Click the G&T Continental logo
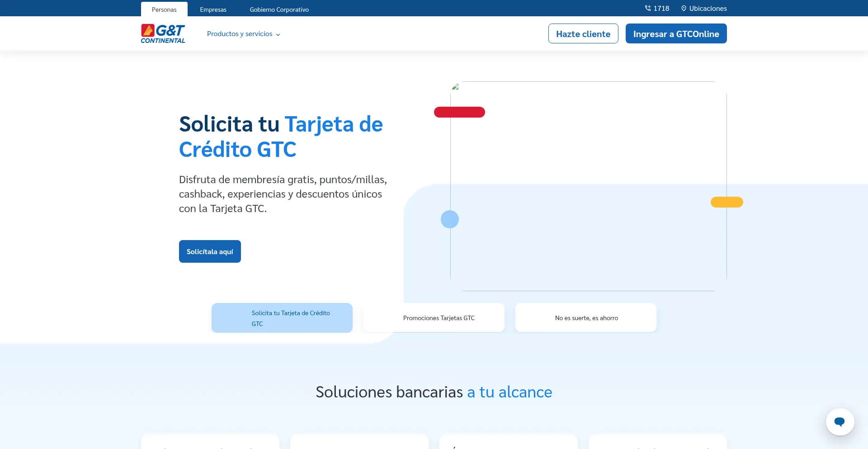This screenshot has height=449, width=868. (x=162, y=33)
